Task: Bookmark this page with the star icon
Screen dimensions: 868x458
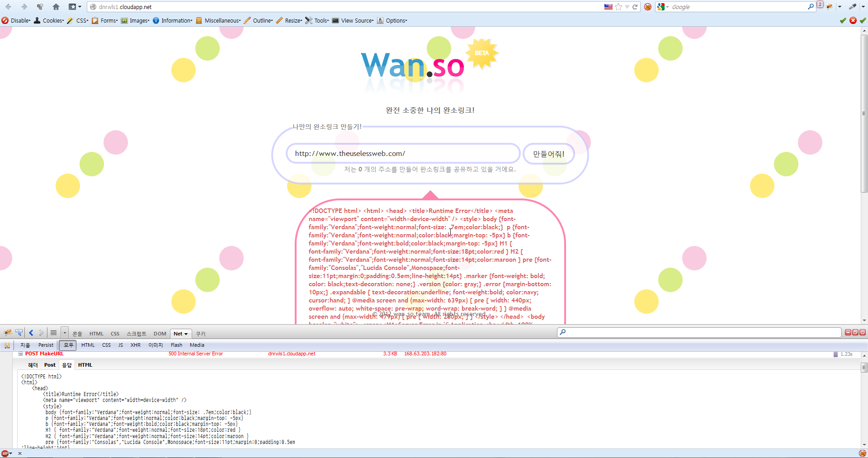Action: 618,7
